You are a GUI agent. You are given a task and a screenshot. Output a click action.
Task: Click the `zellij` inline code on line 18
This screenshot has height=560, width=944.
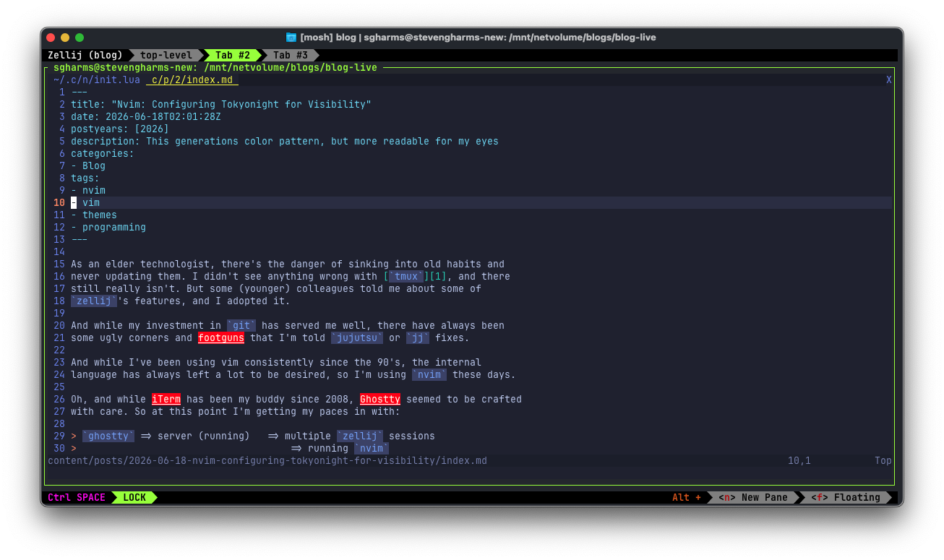point(94,301)
